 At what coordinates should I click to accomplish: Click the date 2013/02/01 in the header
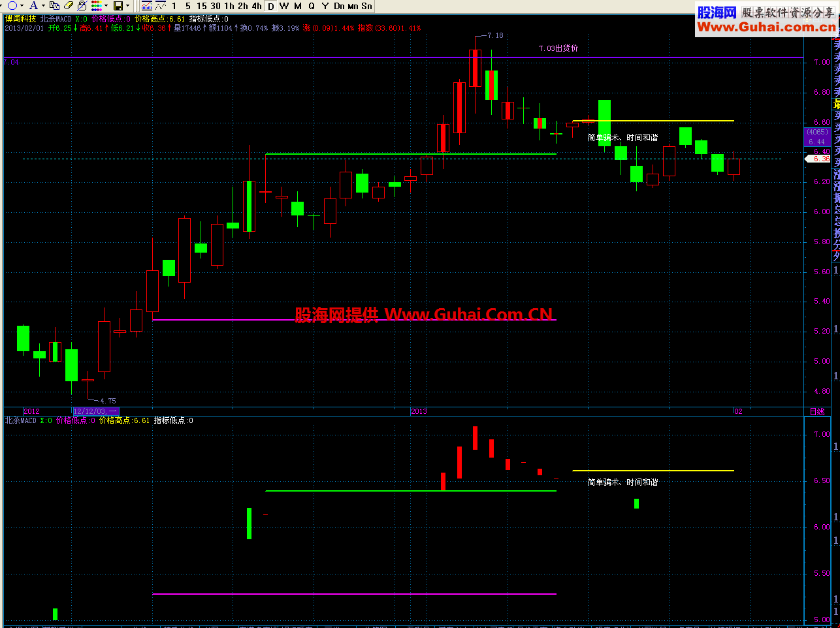point(24,28)
